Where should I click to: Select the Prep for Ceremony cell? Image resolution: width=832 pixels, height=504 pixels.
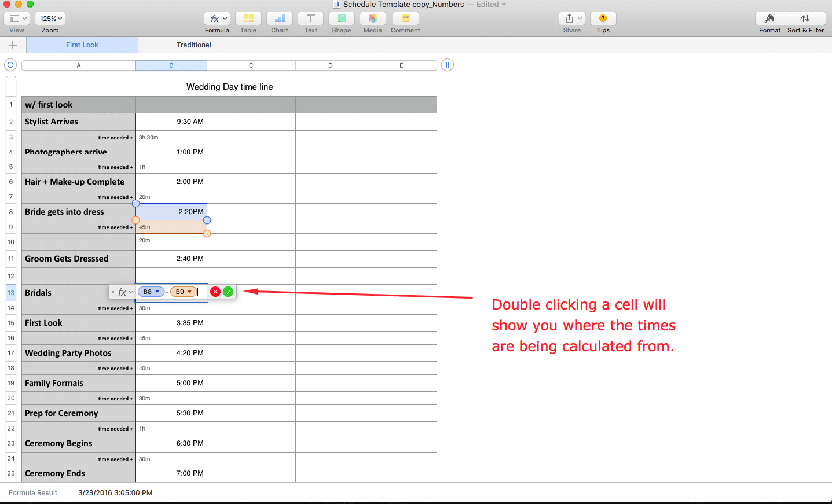(x=79, y=413)
